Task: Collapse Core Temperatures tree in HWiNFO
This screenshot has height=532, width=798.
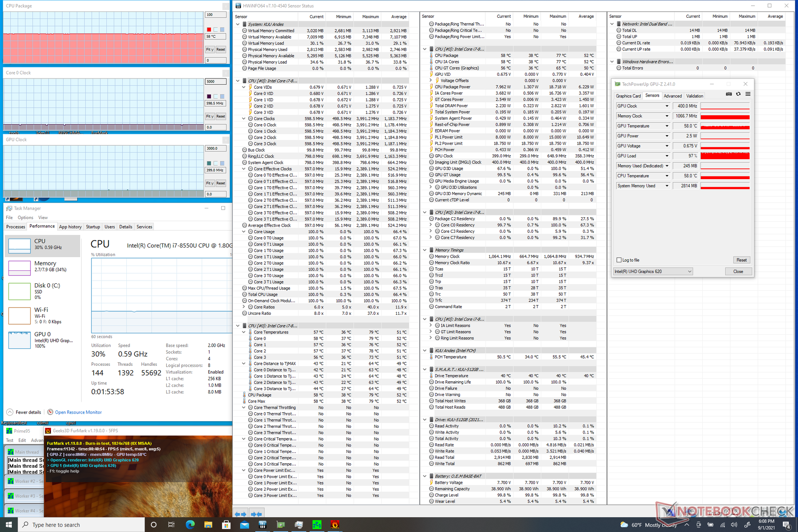Action: pos(244,332)
